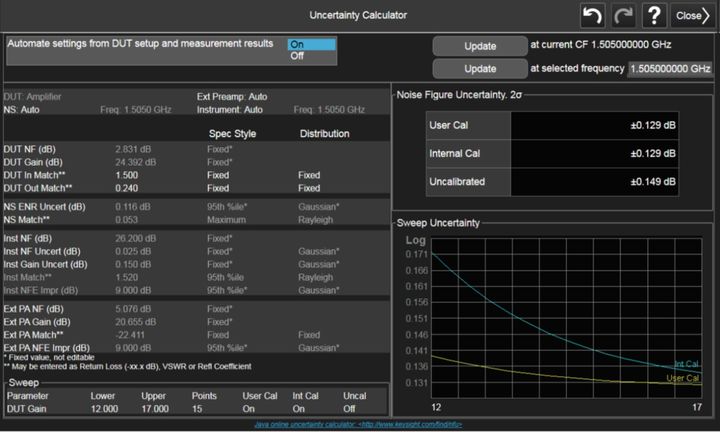Viewport: 720px width, 432px height.
Task: Edit the selected frequency field
Action: (668, 69)
